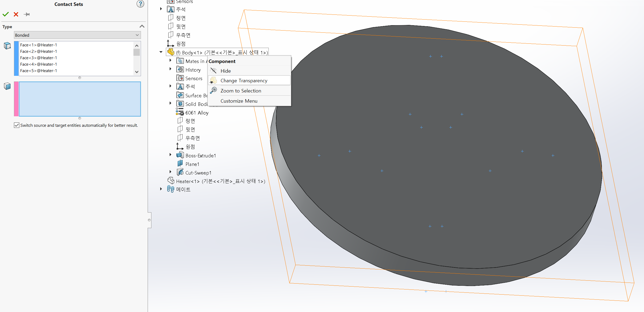This screenshot has width=644, height=312.
Task: Click face list scroll-up arrow
Action: (x=137, y=46)
